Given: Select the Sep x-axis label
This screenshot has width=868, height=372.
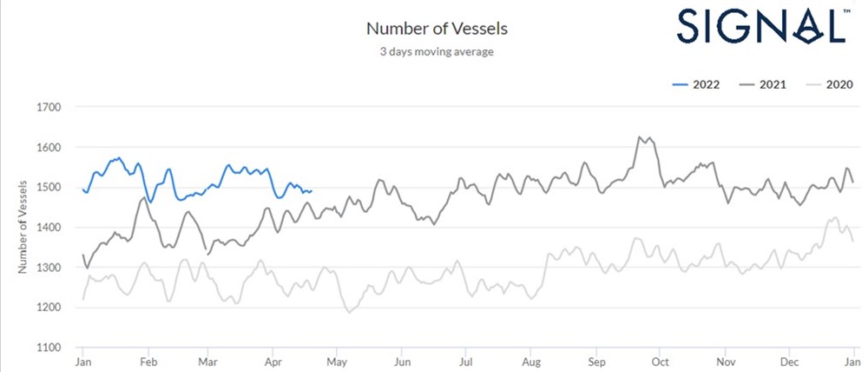Looking at the screenshot, I should tap(595, 361).
